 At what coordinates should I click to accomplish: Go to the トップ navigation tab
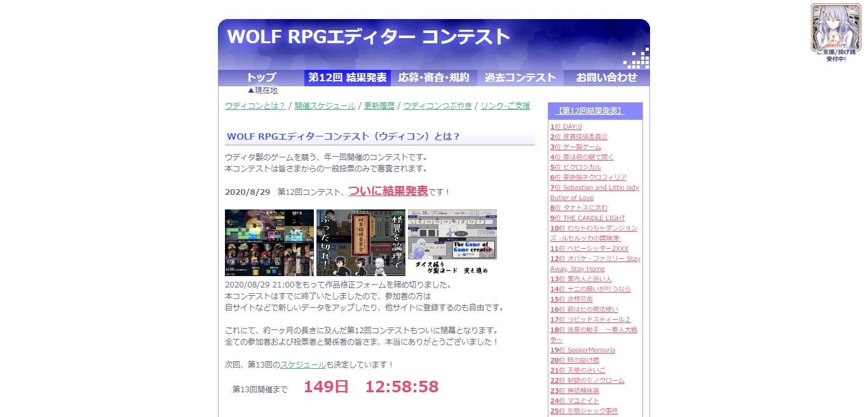[261, 77]
